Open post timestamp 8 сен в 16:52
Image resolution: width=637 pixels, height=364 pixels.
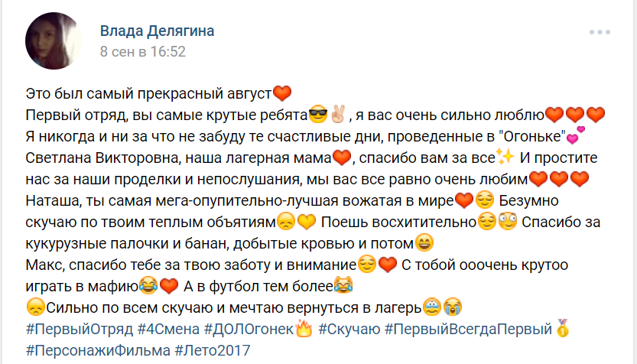[x=143, y=51]
